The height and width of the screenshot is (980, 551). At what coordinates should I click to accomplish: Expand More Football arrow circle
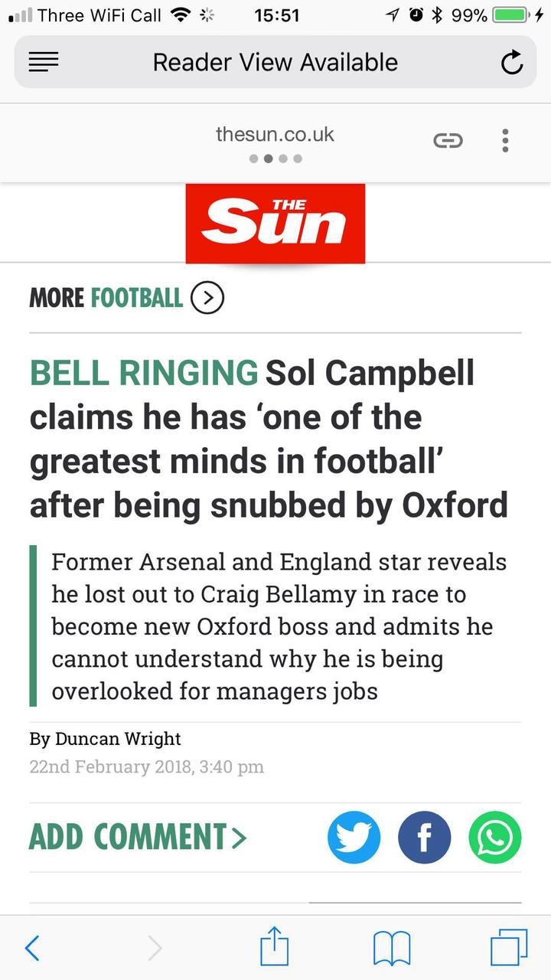point(207,298)
